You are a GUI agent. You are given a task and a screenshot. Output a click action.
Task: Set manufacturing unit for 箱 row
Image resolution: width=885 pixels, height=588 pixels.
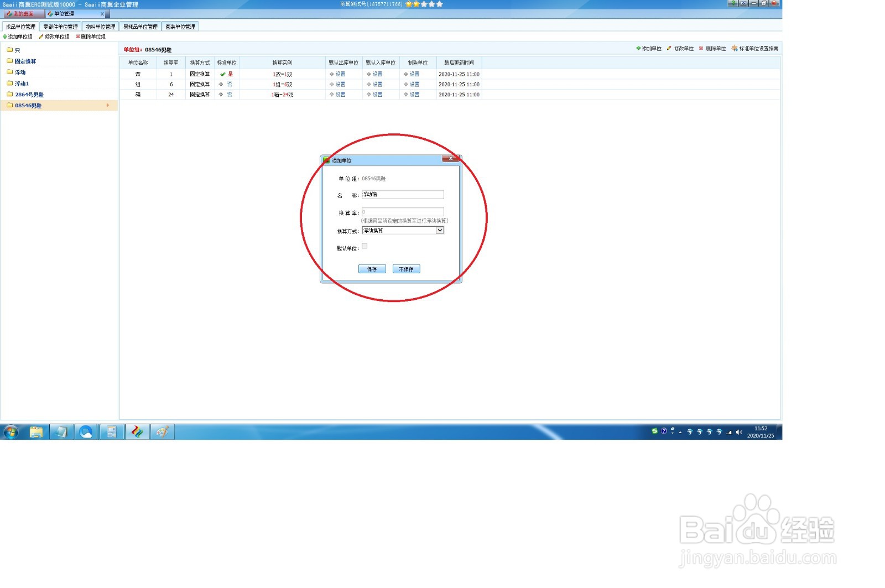pos(412,95)
